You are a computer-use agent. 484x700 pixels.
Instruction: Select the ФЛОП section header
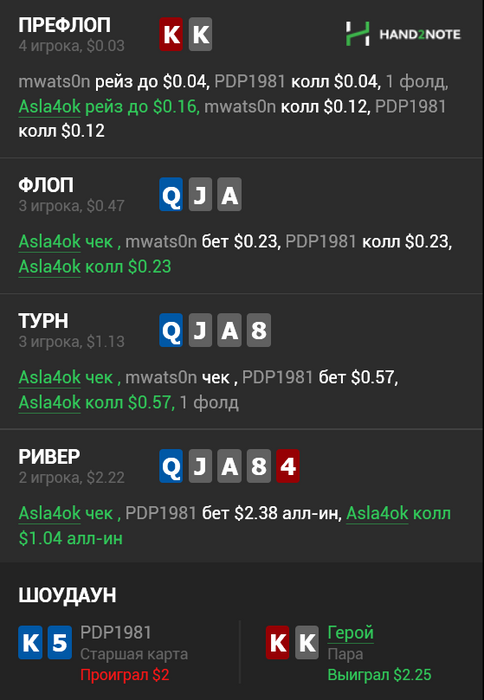(46, 185)
